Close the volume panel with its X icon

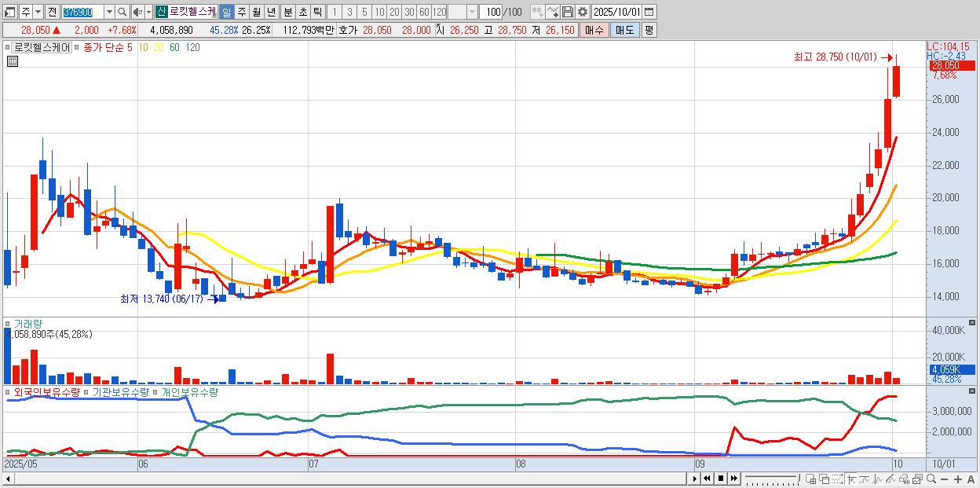pyautogui.click(x=973, y=322)
